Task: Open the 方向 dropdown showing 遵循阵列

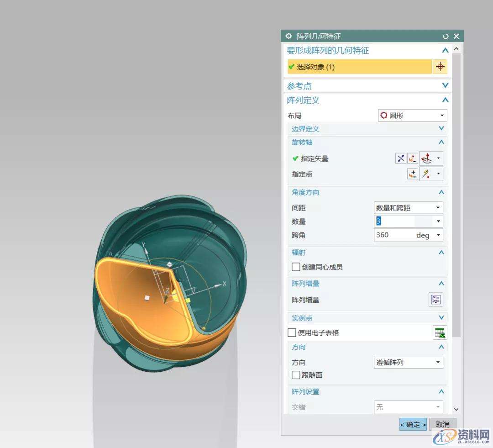Action: pos(408,362)
